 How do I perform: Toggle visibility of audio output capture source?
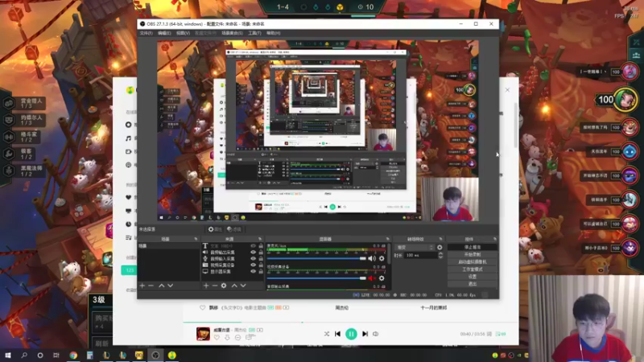coord(253,253)
